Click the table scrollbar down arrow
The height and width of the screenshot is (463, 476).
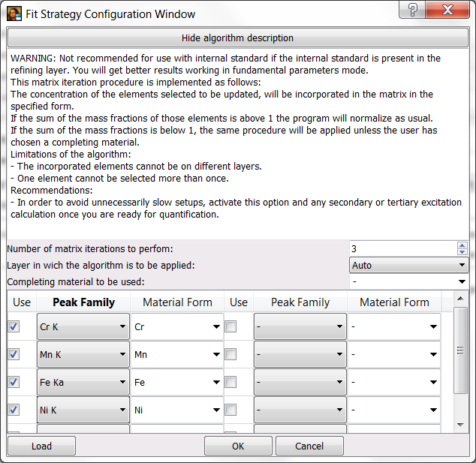[x=461, y=425]
